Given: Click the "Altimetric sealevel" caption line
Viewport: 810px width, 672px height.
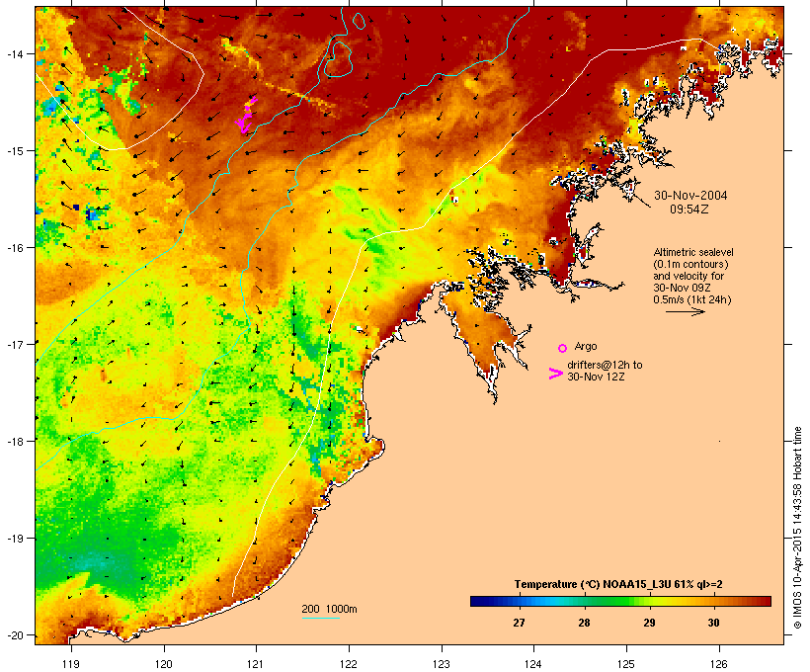Looking at the screenshot, I should click(x=693, y=252).
